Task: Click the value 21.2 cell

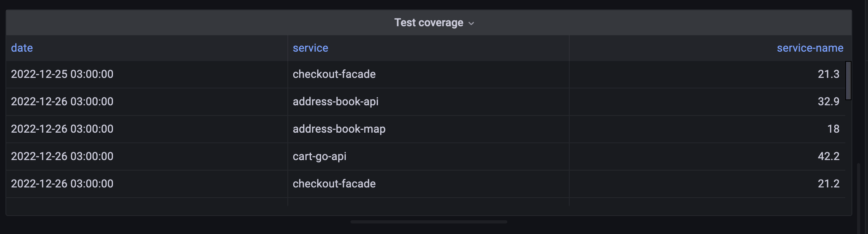Action: point(828,184)
